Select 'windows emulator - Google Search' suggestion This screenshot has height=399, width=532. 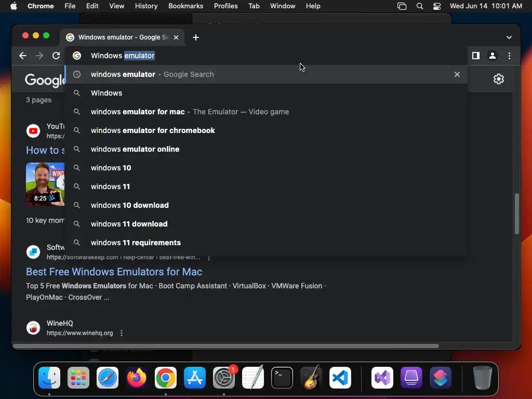(x=267, y=74)
